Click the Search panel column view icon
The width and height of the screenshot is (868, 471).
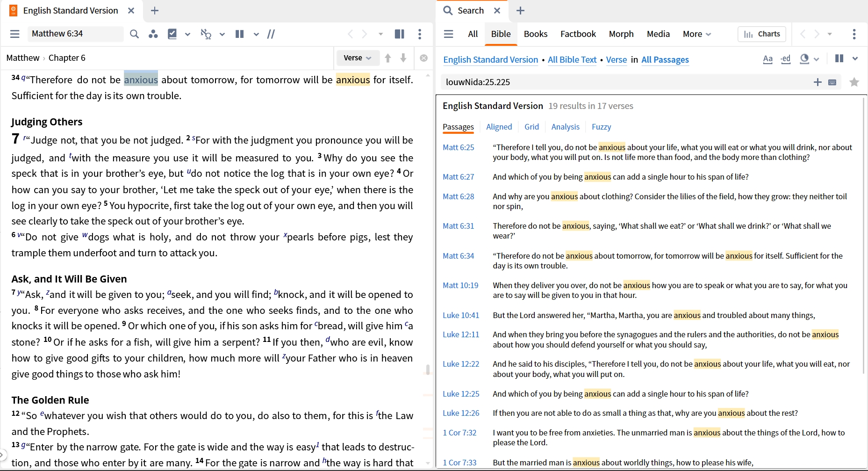839,58
